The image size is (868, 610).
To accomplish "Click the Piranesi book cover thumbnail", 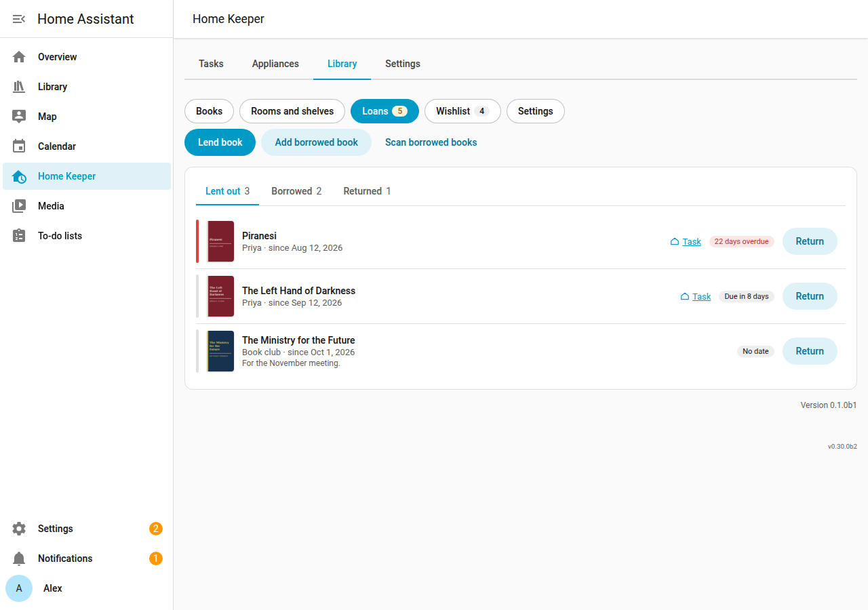I will pyautogui.click(x=220, y=241).
